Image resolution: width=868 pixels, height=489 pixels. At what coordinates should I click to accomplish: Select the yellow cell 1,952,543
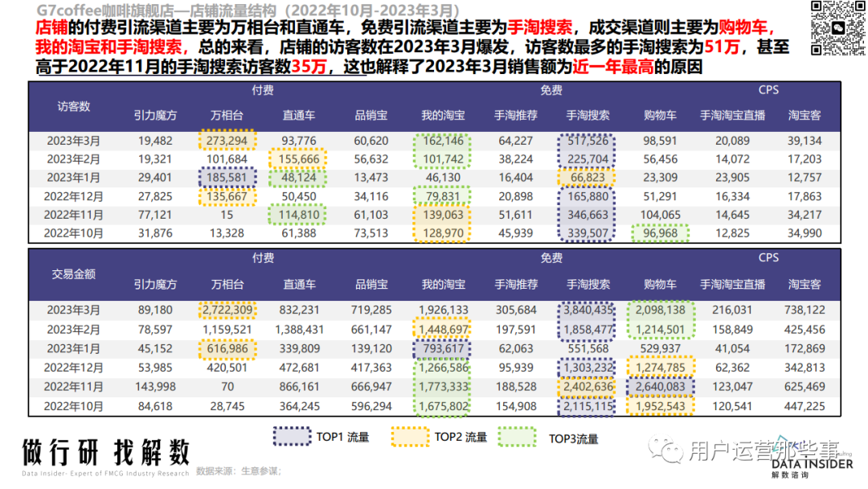click(660, 406)
